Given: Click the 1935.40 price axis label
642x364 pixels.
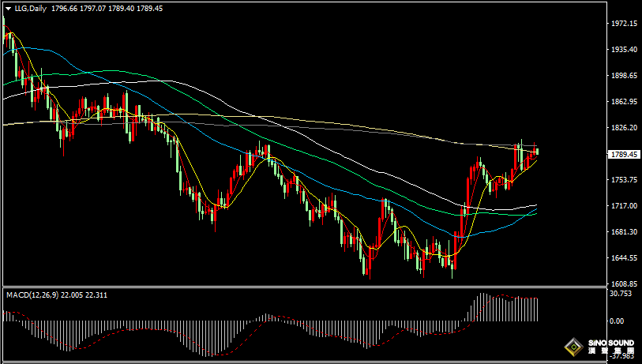Looking at the screenshot, I should pos(624,50).
